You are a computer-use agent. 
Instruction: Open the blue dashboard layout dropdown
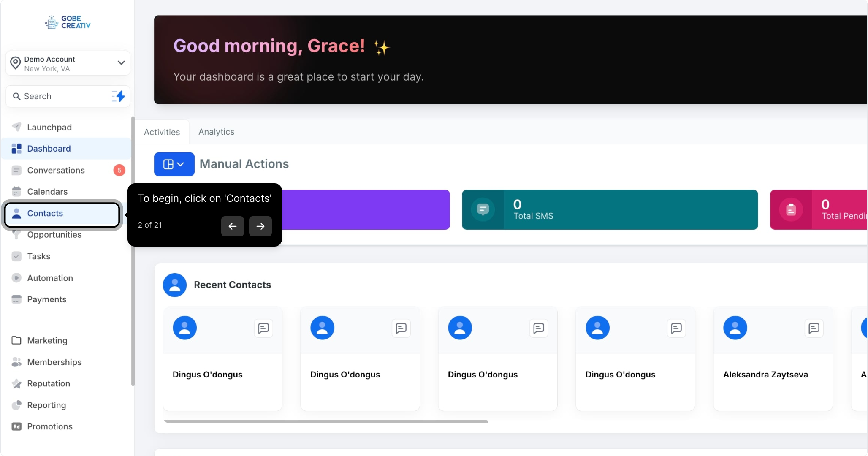pos(174,164)
